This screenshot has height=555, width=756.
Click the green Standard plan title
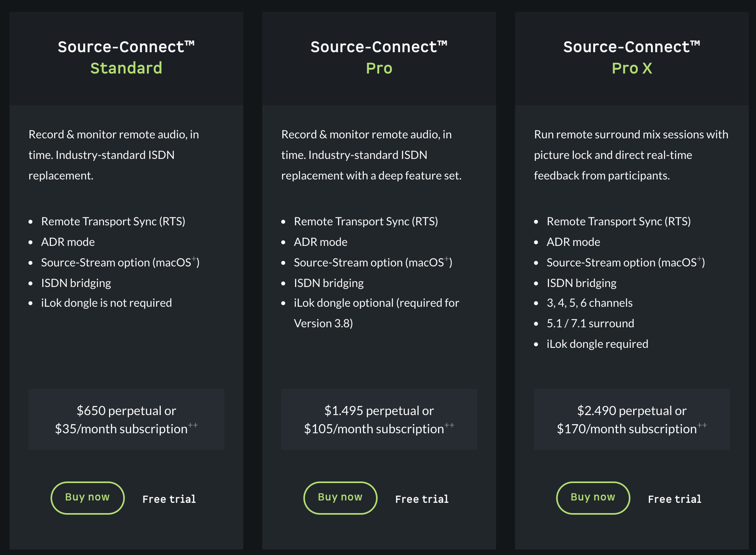click(x=126, y=68)
